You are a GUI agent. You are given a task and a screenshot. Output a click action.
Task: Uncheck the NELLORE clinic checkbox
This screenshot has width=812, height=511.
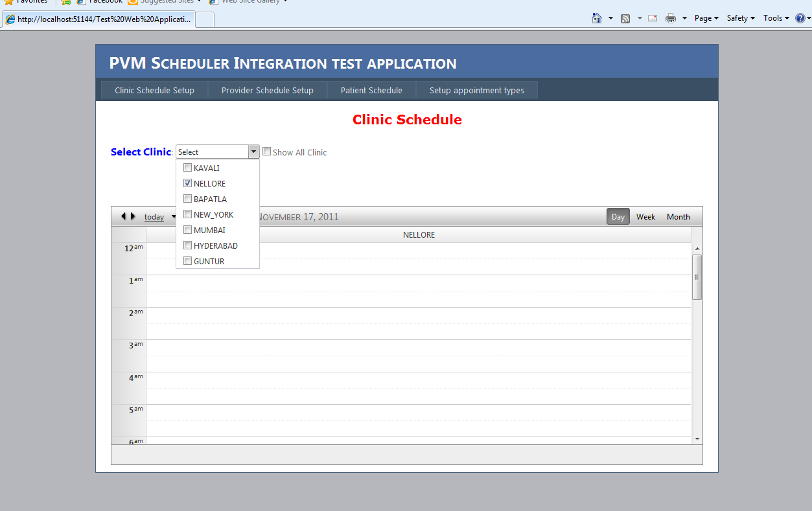pyautogui.click(x=188, y=183)
